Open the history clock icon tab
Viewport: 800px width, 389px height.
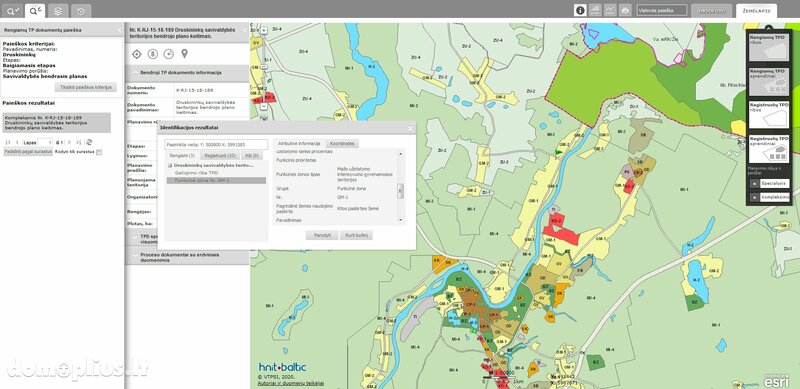click(81, 10)
